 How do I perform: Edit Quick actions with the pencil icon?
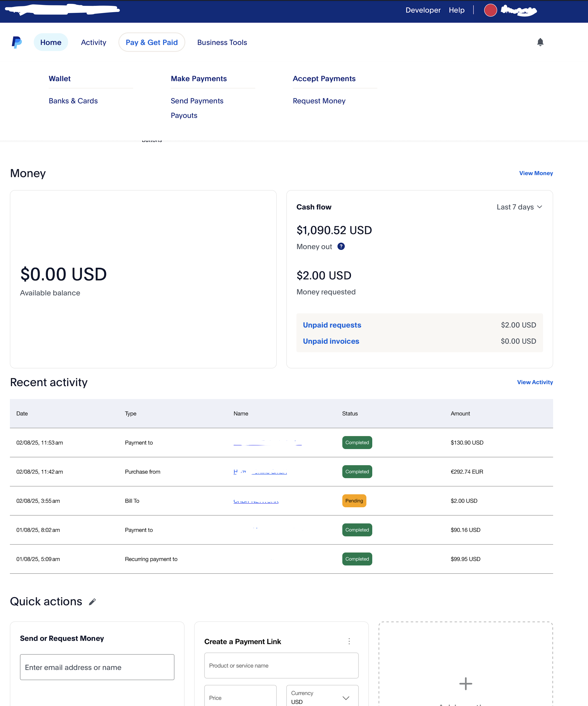point(92,602)
